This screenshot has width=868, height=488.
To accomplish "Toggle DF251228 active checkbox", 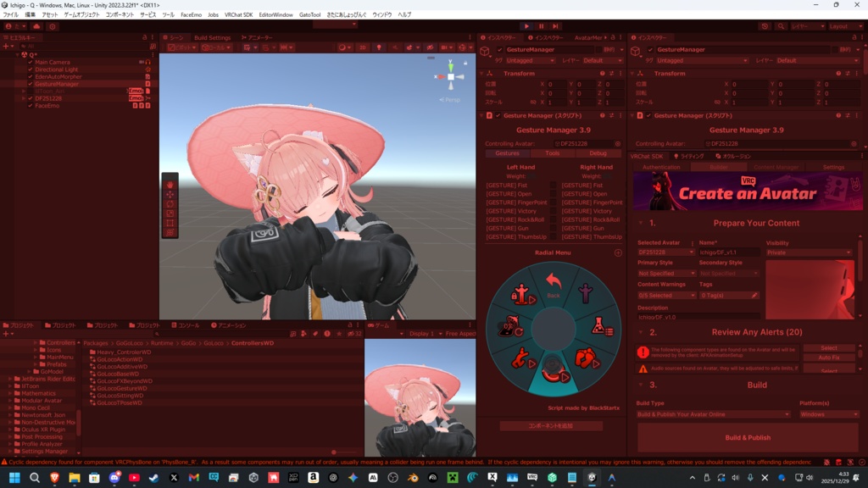I will pyautogui.click(x=31, y=98).
